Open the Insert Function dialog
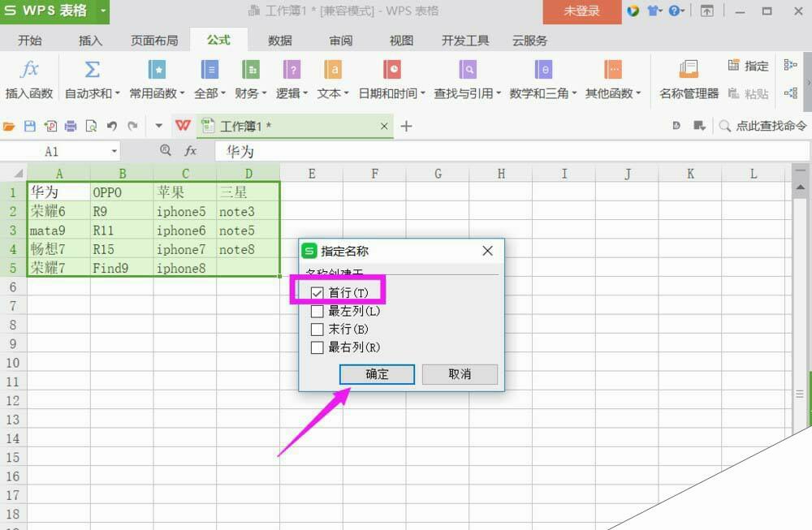 pos(28,77)
